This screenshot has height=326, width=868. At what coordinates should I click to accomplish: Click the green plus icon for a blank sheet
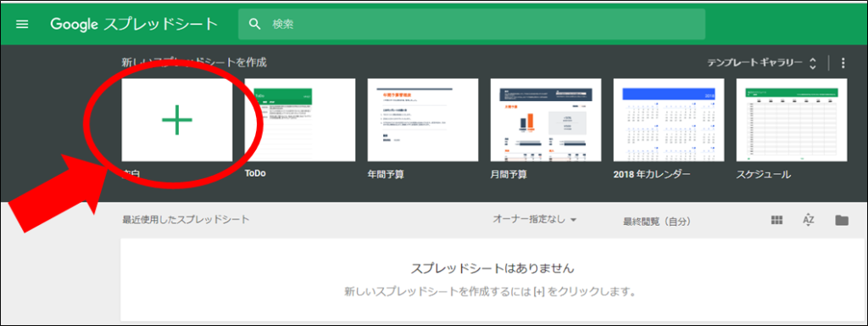177,119
